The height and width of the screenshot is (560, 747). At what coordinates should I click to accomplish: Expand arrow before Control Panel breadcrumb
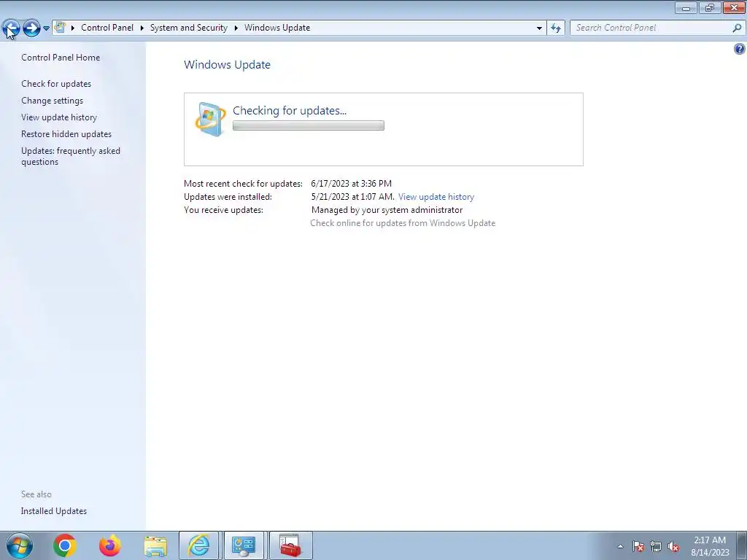73,28
